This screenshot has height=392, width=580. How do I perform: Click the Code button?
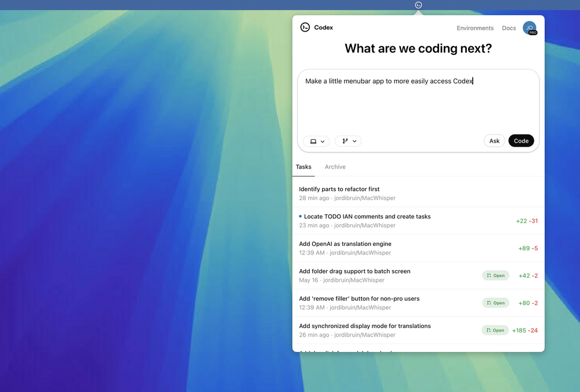pos(521,141)
